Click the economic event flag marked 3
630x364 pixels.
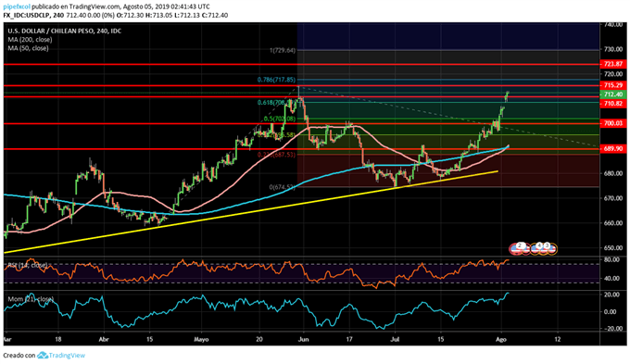pos(547,245)
